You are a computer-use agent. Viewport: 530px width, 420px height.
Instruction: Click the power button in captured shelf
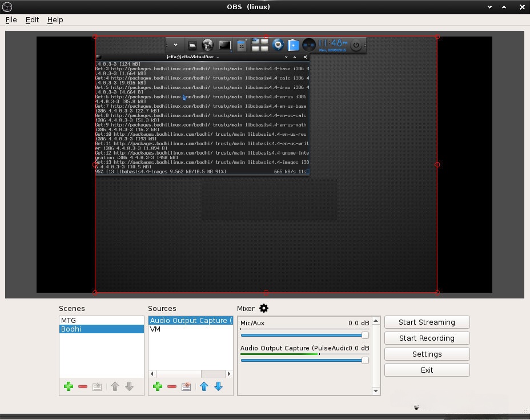pos(356,45)
